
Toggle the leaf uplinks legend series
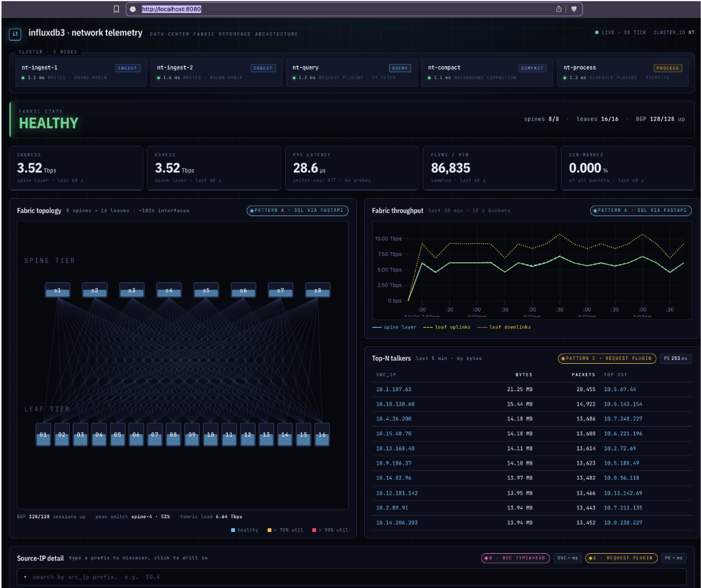click(447, 327)
